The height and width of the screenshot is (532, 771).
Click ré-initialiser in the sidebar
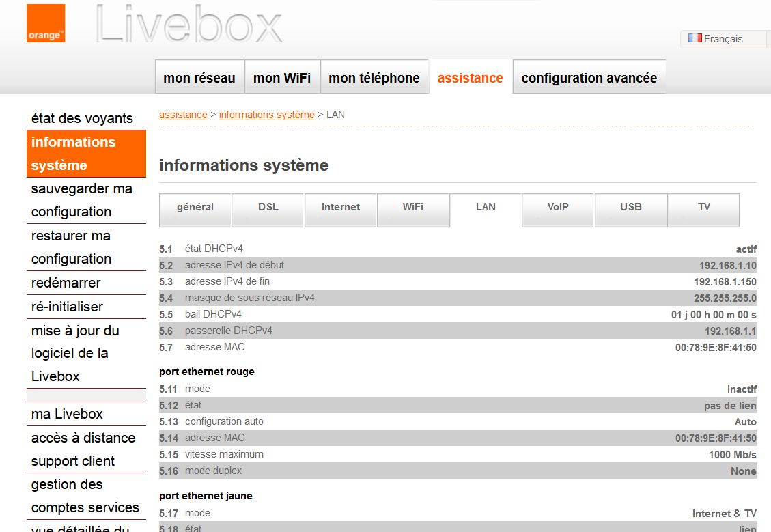point(67,307)
